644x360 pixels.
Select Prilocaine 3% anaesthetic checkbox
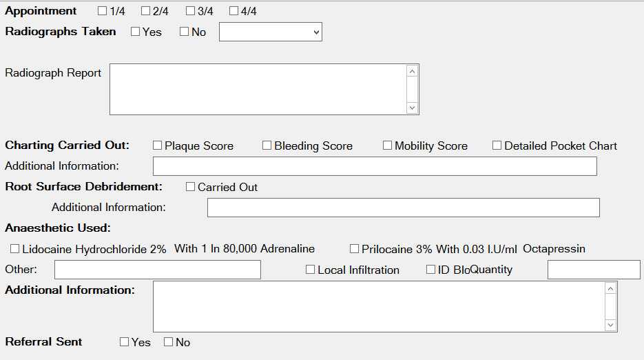355,249
